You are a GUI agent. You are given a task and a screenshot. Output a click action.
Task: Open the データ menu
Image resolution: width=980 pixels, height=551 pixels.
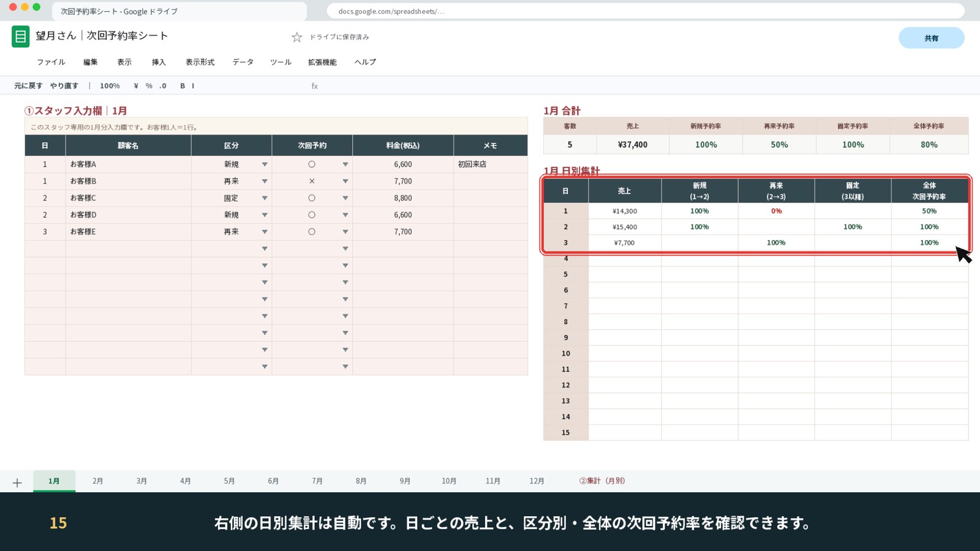point(243,62)
